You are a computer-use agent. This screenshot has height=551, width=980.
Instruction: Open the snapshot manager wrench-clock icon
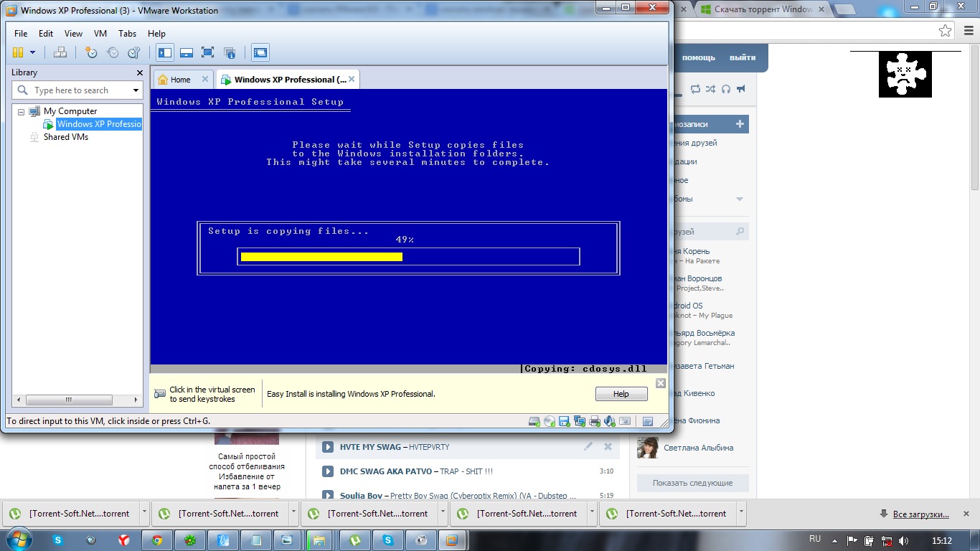[x=134, y=52]
